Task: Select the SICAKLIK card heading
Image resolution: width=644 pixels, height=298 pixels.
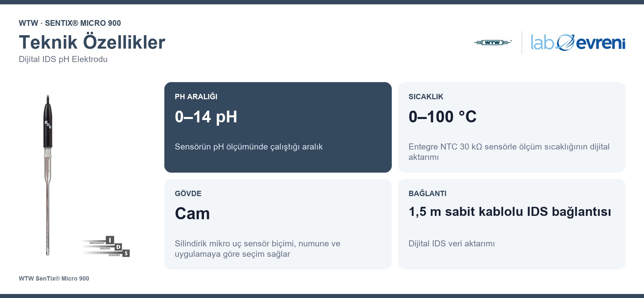Action: point(426,97)
